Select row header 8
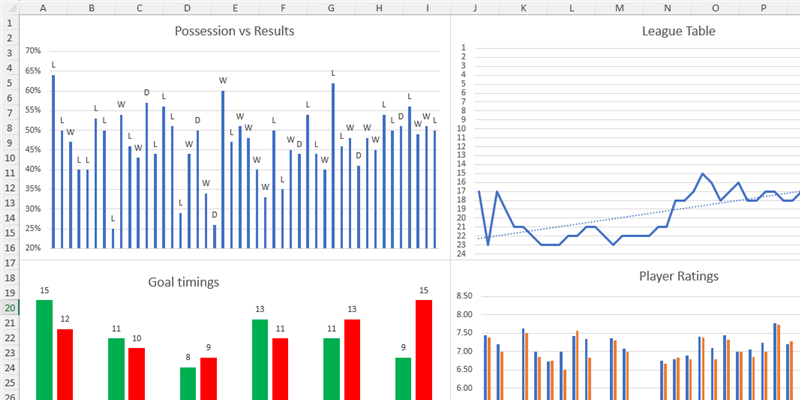The height and width of the screenshot is (400, 800). point(9,128)
